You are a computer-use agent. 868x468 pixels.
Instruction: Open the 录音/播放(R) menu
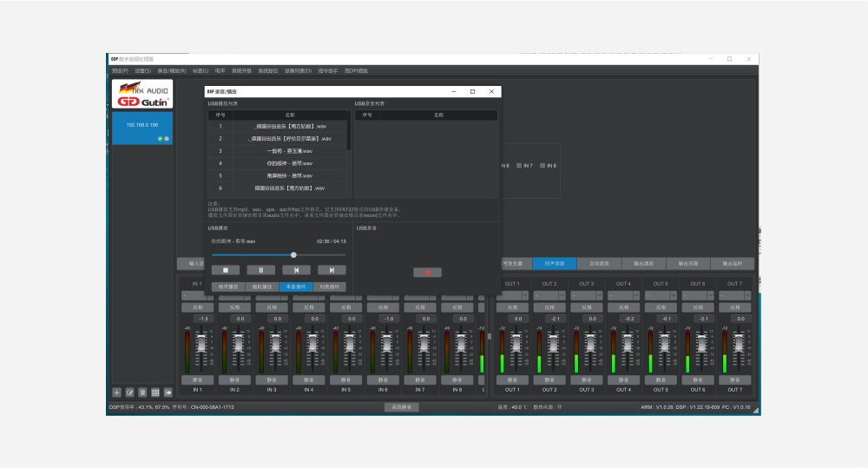172,71
